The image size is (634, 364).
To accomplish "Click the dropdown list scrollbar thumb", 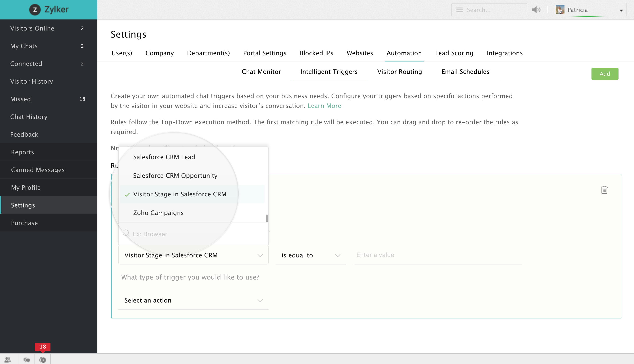I will (x=267, y=218).
